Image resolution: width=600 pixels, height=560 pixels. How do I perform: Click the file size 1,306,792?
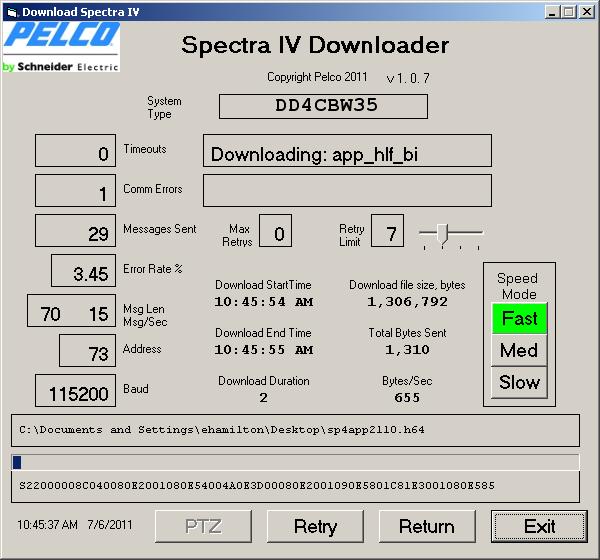coord(408,302)
